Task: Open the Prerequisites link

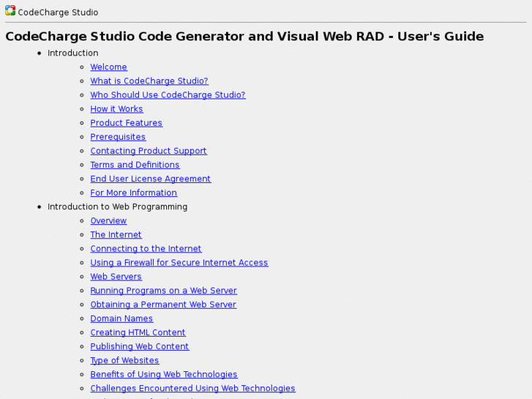Action: [118, 137]
